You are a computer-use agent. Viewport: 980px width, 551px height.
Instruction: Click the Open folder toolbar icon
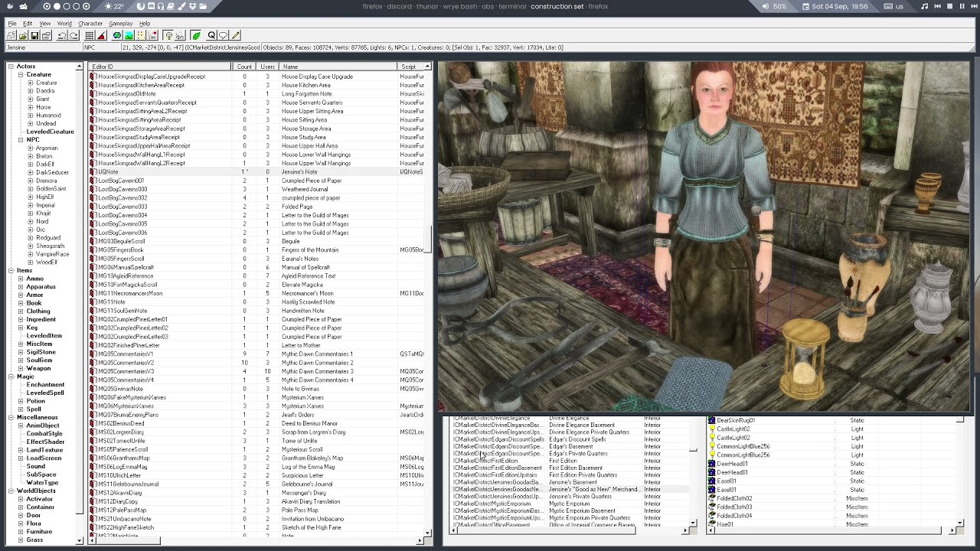pos(23,35)
